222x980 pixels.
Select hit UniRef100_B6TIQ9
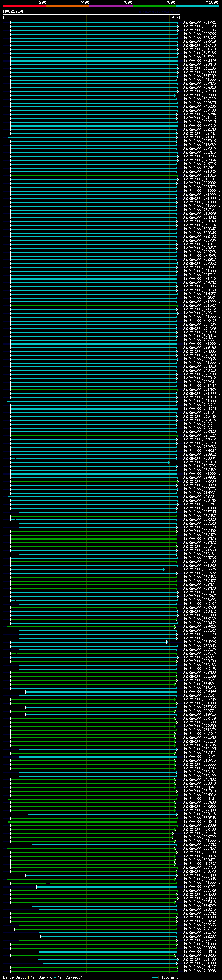coord(199,76)
